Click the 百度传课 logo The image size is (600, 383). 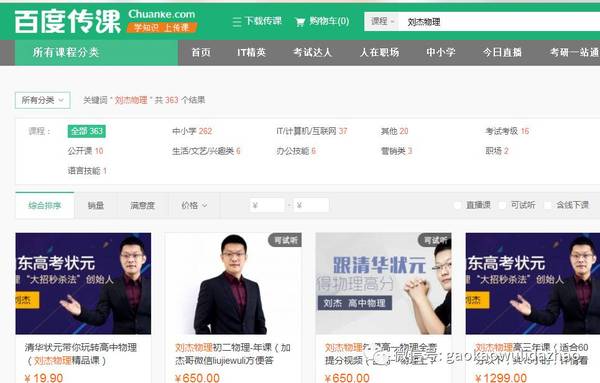(67, 21)
